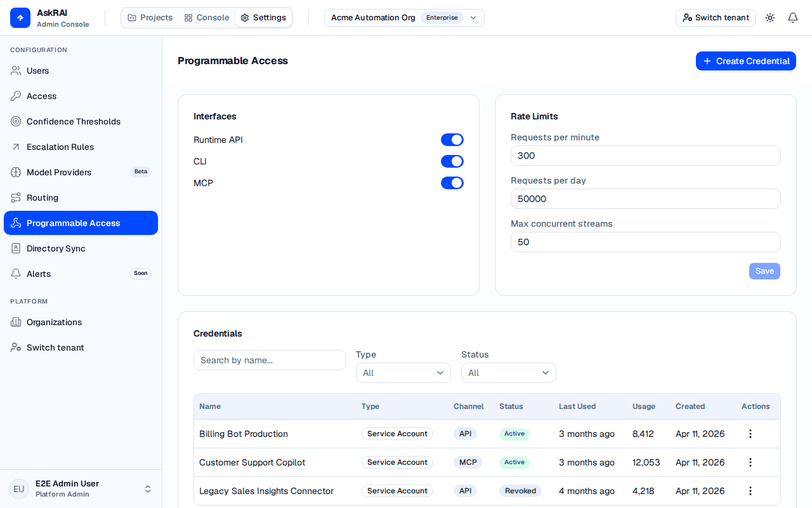Click the Billing Bot Production name
This screenshot has height=508, width=812.
pyautogui.click(x=244, y=434)
